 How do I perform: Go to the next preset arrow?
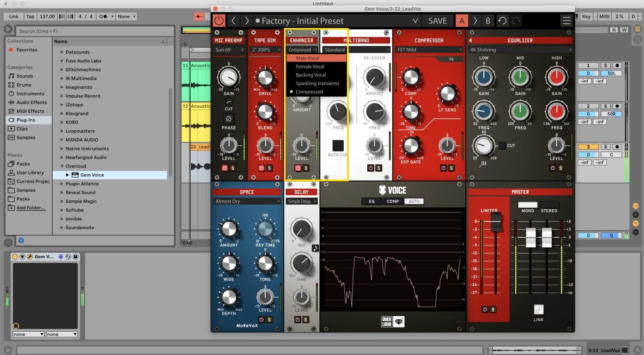pos(247,20)
